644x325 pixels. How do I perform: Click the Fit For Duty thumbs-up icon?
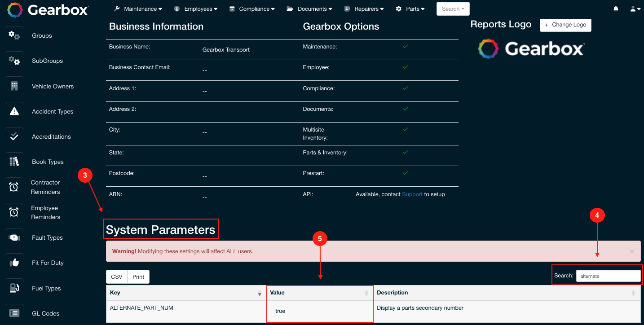click(14, 263)
